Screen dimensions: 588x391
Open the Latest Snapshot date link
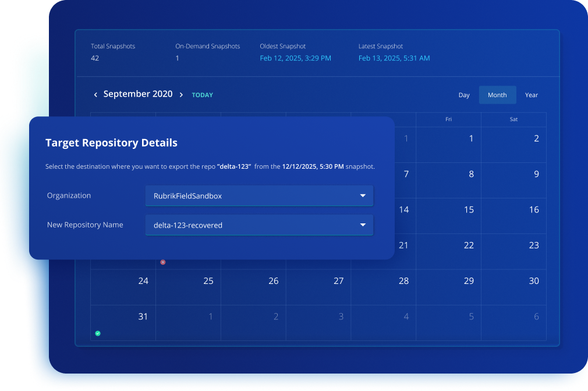coord(394,58)
